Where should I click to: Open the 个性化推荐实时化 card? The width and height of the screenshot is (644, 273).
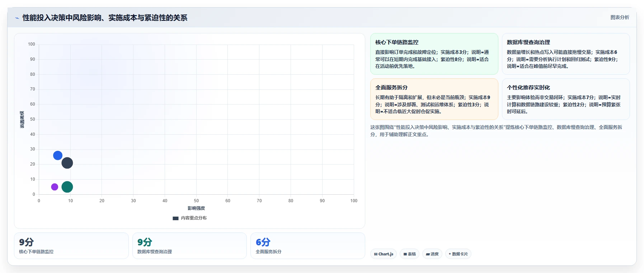coord(566,99)
